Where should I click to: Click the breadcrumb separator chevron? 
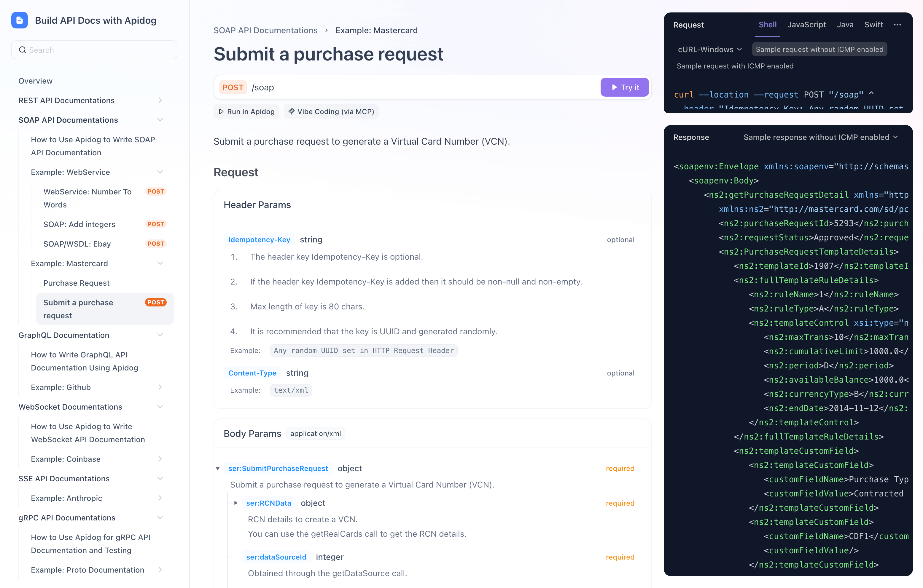coord(327,30)
